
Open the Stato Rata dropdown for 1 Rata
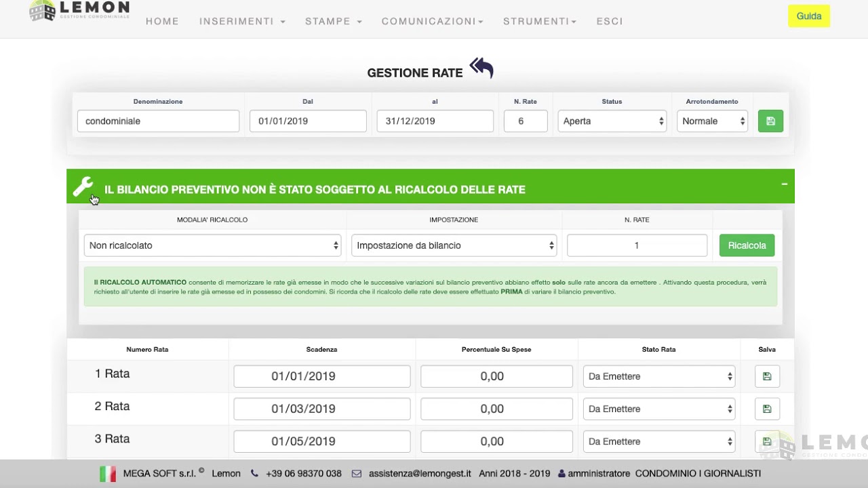(x=659, y=376)
